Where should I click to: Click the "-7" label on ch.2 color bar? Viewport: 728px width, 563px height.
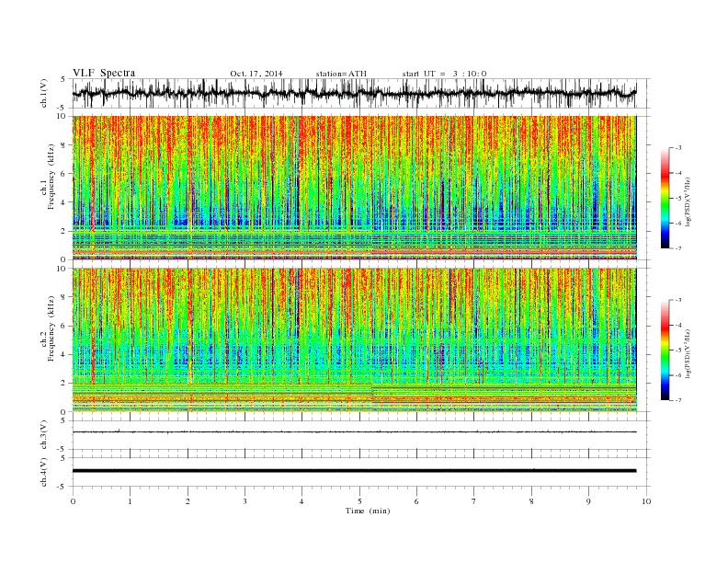pos(677,400)
